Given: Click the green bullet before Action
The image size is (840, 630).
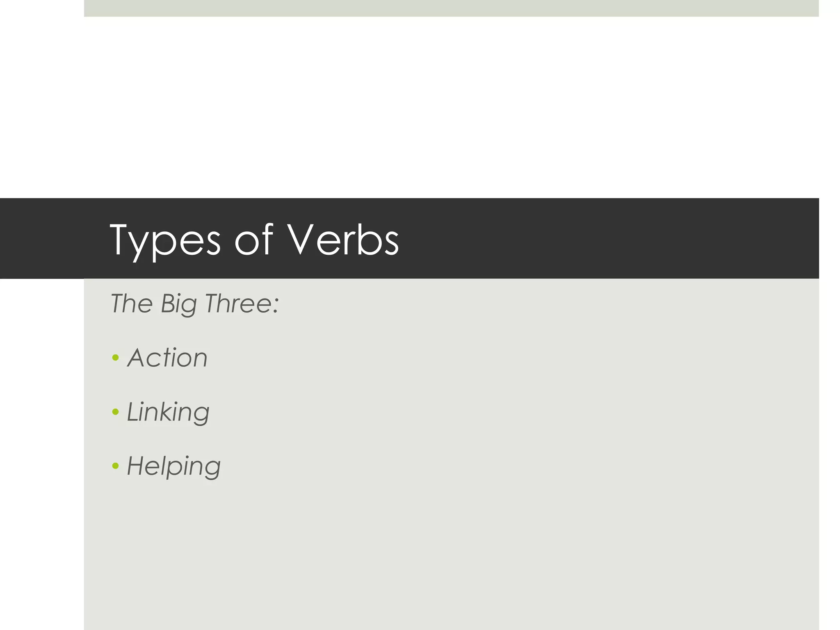Looking at the screenshot, I should click(x=115, y=358).
